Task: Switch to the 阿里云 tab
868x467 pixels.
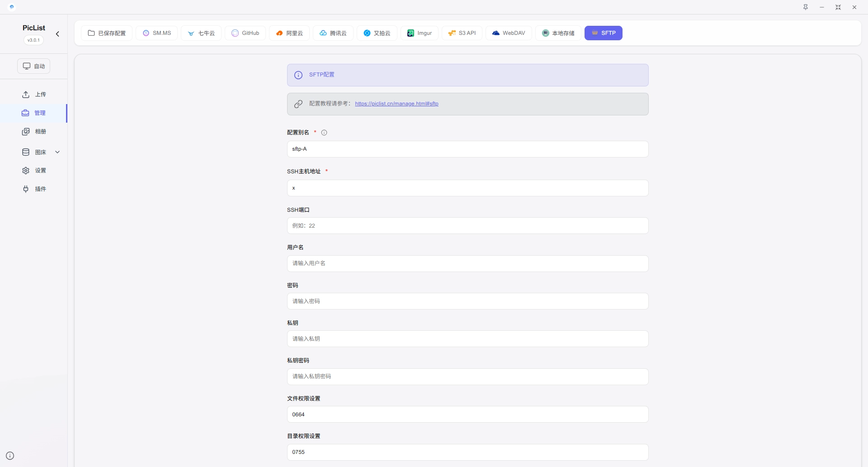Action: (289, 33)
